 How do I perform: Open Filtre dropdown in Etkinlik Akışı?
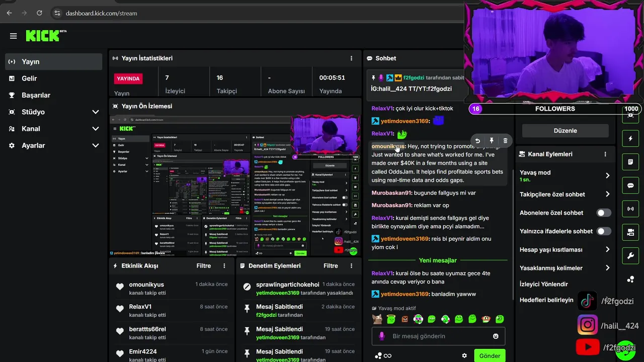(203, 265)
